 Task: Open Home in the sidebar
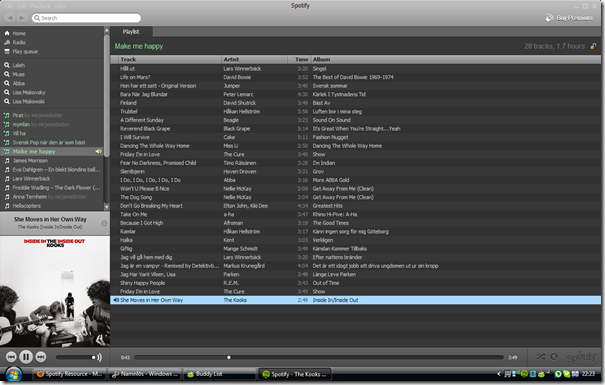tap(19, 33)
